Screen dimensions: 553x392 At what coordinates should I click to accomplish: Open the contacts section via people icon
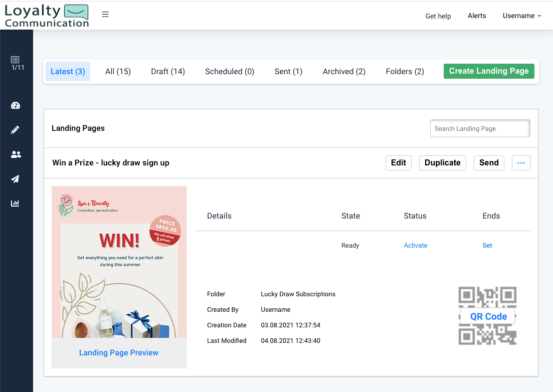pyautogui.click(x=15, y=154)
